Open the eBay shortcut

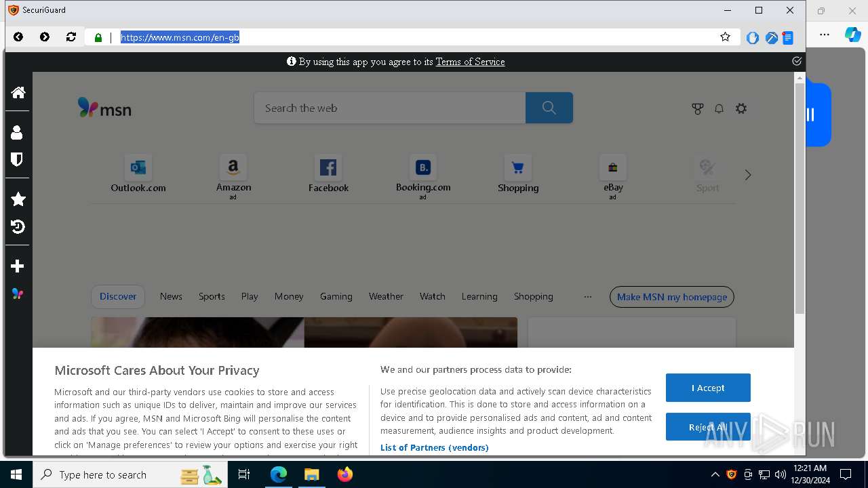[x=613, y=176]
